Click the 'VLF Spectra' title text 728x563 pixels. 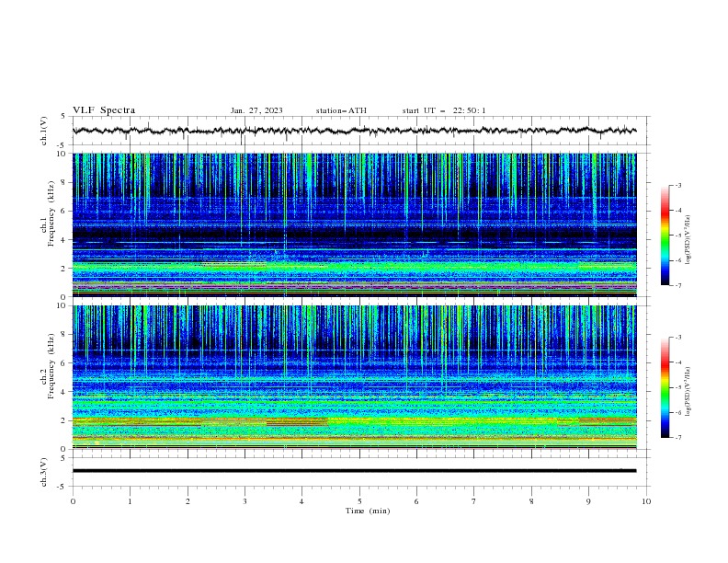pyautogui.click(x=104, y=110)
